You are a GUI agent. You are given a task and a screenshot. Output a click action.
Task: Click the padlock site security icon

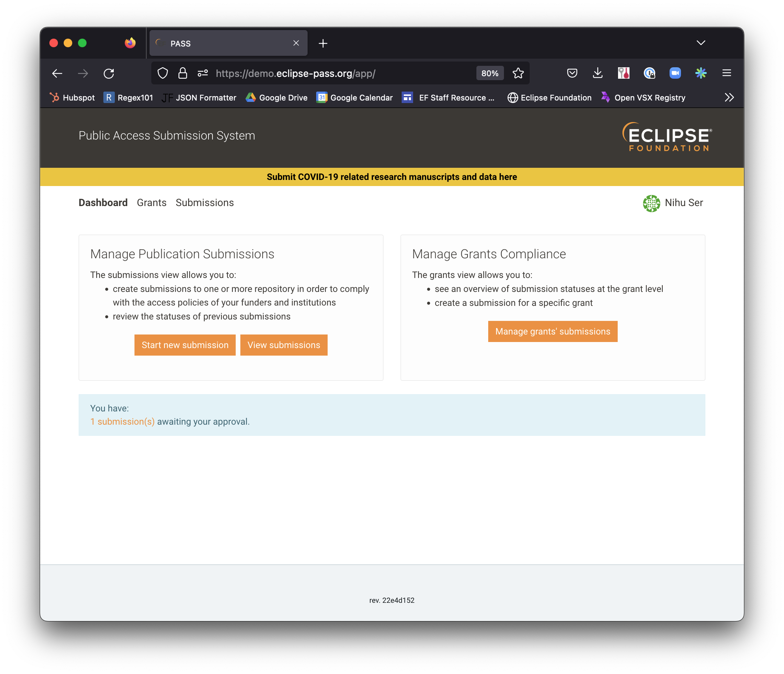coord(183,73)
